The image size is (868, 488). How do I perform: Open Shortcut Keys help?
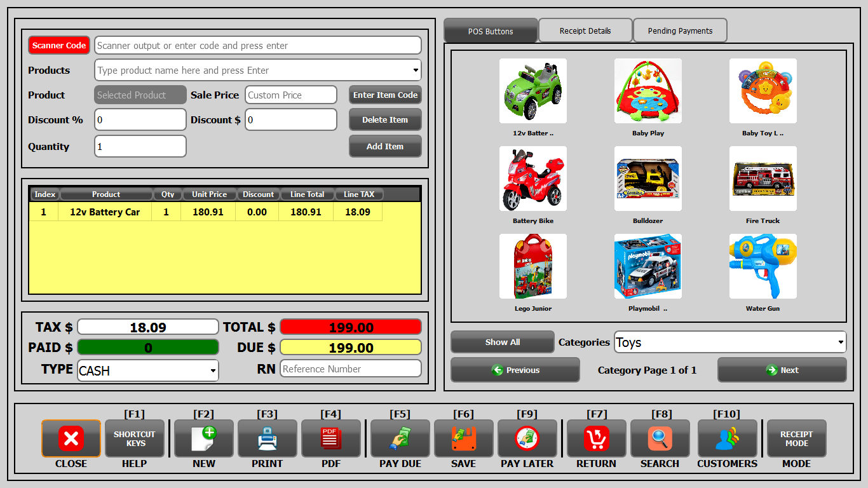[134, 438]
